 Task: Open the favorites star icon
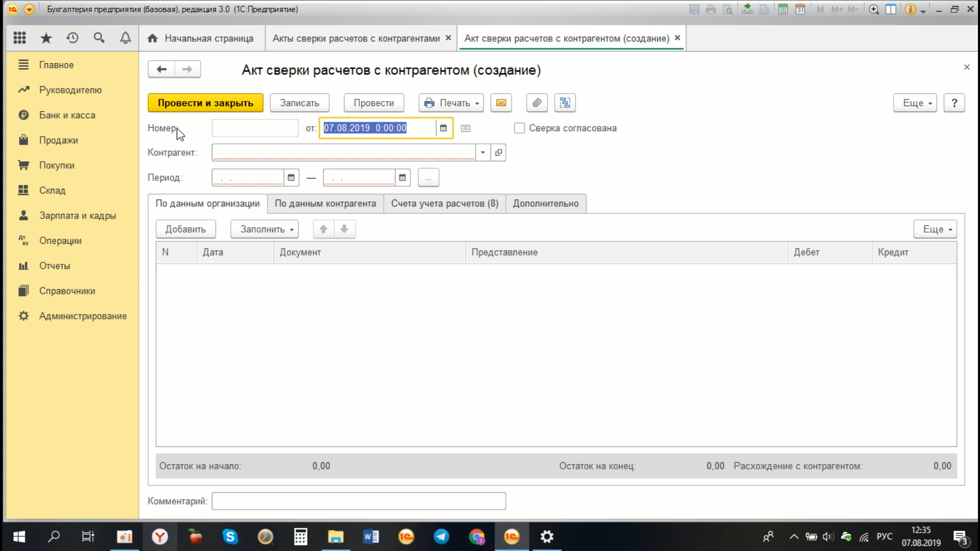click(x=46, y=38)
